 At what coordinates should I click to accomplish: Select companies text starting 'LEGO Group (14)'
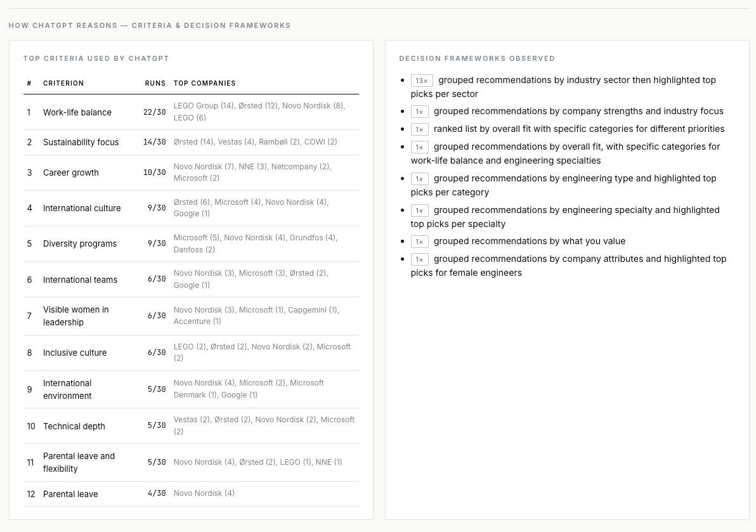coord(259,112)
